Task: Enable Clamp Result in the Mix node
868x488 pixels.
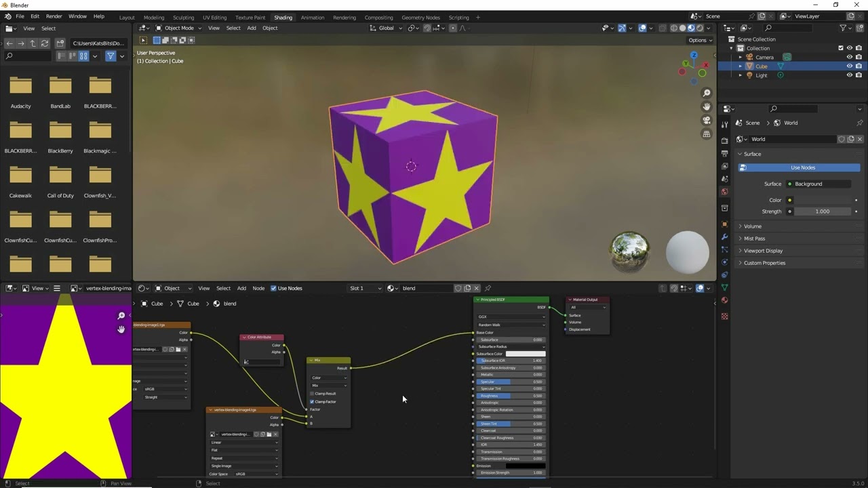Action: pos(312,394)
